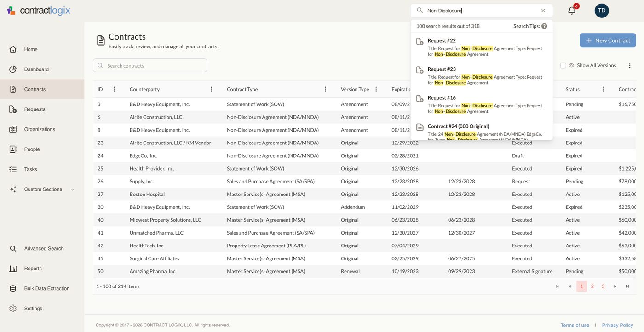Click the Contract #24 result document icon
This screenshot has height=332, width=644.
tap(420, 127)
